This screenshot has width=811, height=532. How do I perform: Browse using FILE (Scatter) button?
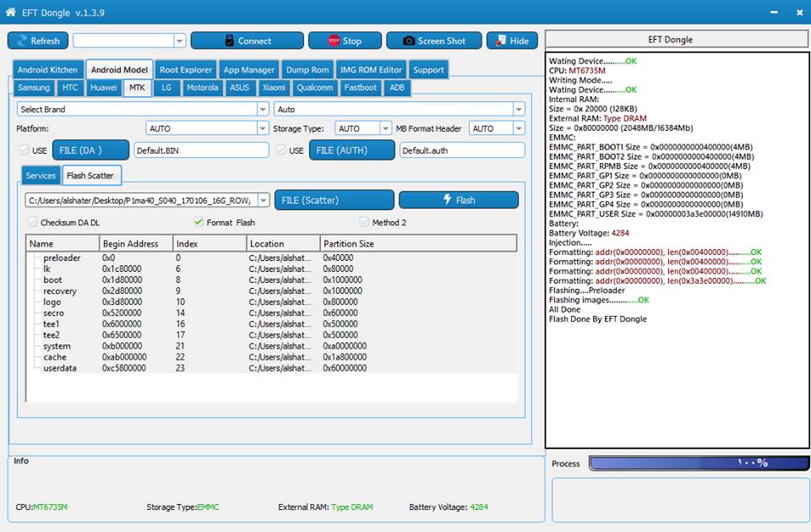tap(334, 200)
